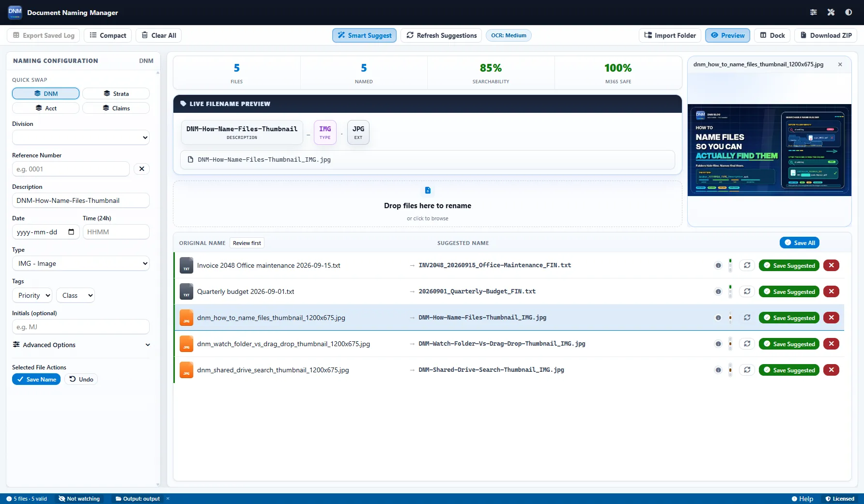The width and height of the screenshot is (864, 504).
Task: Regenerate suggestion for dnm_how_to_name_files row
Action: click(x=747, y=318)
